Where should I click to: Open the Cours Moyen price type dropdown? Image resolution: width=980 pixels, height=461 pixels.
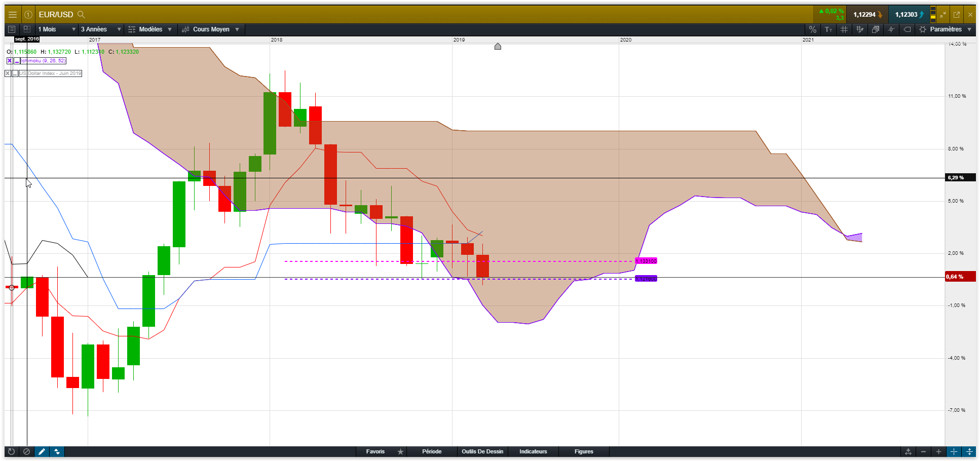click(x=210, y=29)
